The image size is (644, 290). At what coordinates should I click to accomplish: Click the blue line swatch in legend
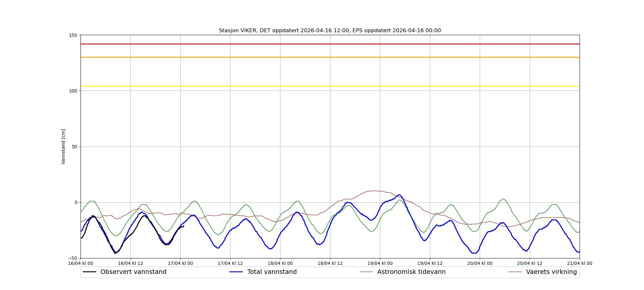[x=236, y=272]
